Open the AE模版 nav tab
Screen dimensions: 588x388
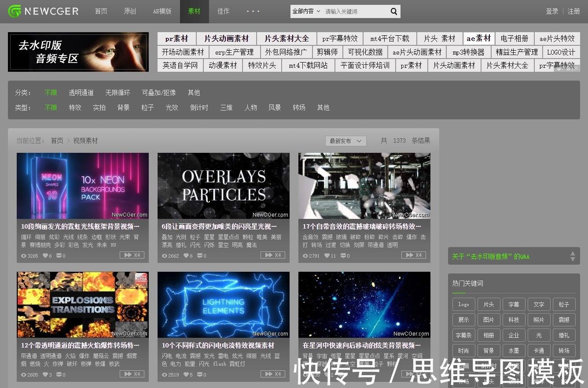[x=162, y=11]
